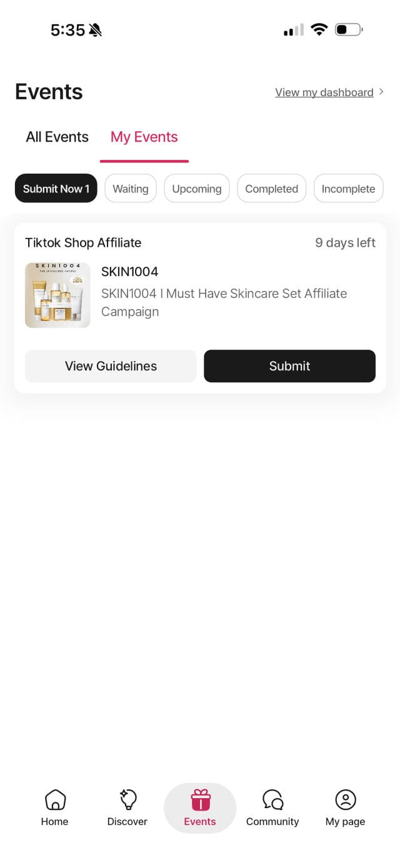Select the Incomplete filter chip
The image size is (400, 868).
tap(348, 189)
